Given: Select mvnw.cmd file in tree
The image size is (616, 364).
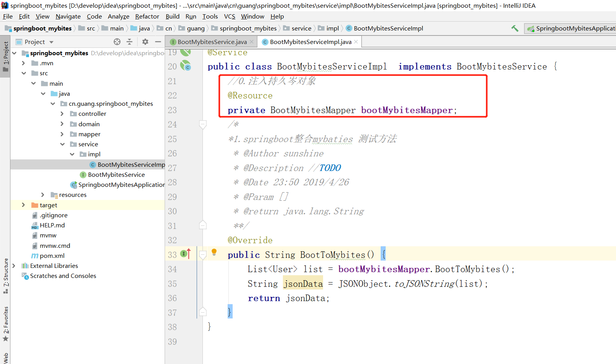Looking at the screenshot, I should tap(51, 245).
